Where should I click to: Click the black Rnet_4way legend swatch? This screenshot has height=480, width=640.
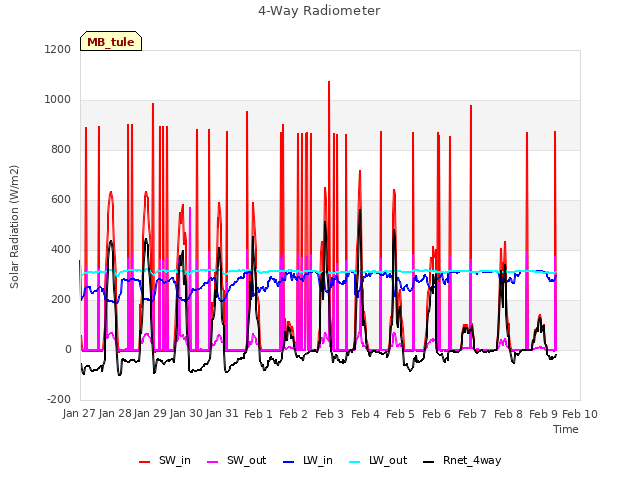tap(429, 462)
